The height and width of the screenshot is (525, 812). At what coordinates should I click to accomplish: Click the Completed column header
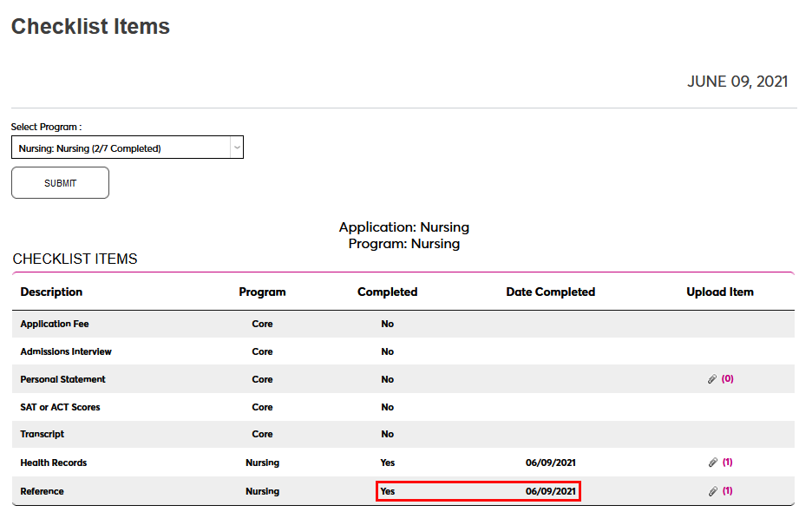387,292
